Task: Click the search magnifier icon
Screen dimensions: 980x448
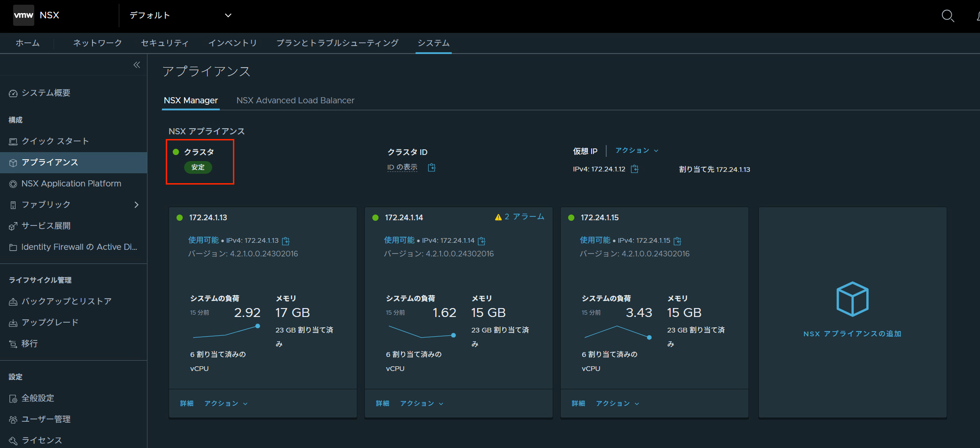Action: (948, 16)
